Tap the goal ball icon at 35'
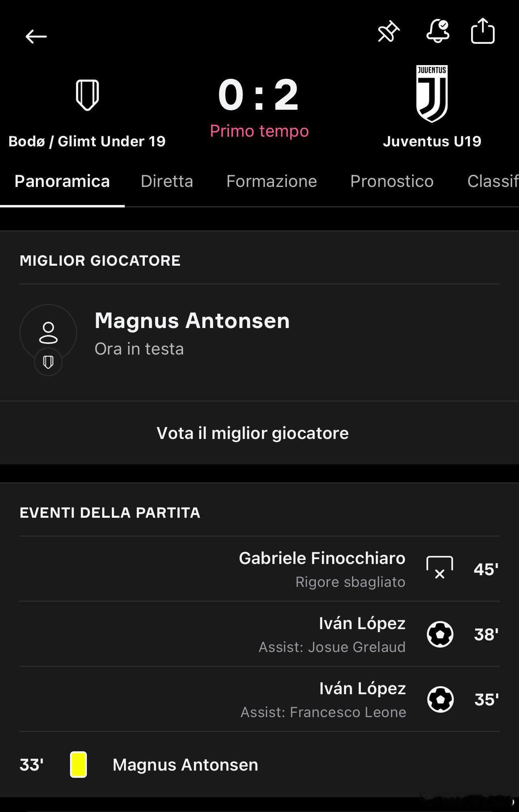The height and width of the screenshot is (812, 519). click(440, 699)
